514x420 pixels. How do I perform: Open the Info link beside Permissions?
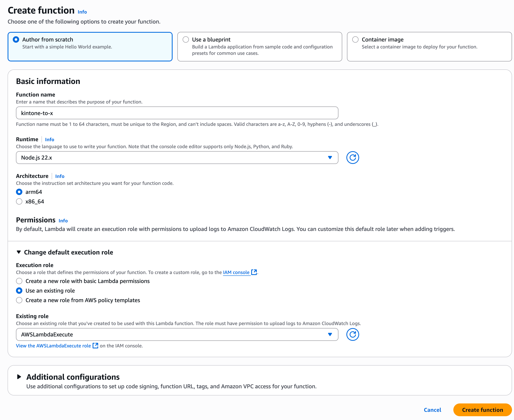(63, 220)
